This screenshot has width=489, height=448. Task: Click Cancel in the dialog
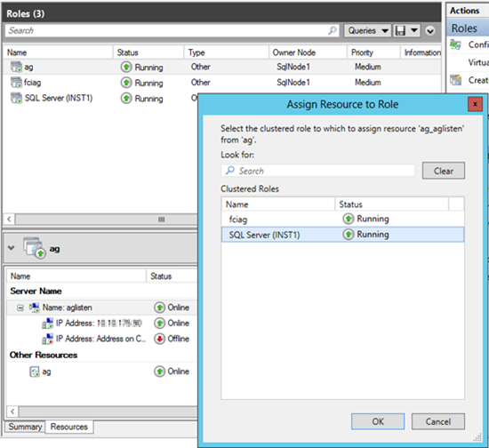(437, 421)
